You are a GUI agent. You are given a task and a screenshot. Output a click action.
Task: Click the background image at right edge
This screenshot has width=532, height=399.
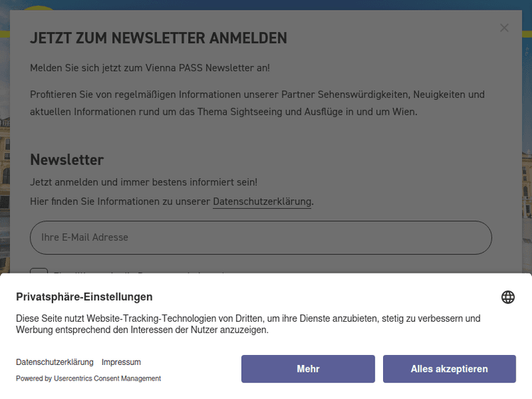[526, 177]
